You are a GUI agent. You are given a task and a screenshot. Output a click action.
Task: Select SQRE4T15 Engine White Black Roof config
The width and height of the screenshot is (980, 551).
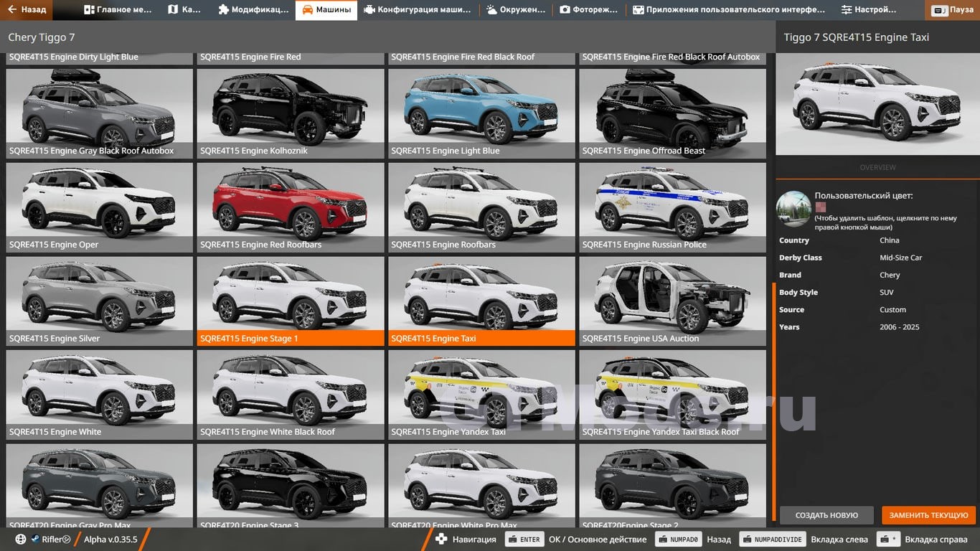[x=291, y=395]
